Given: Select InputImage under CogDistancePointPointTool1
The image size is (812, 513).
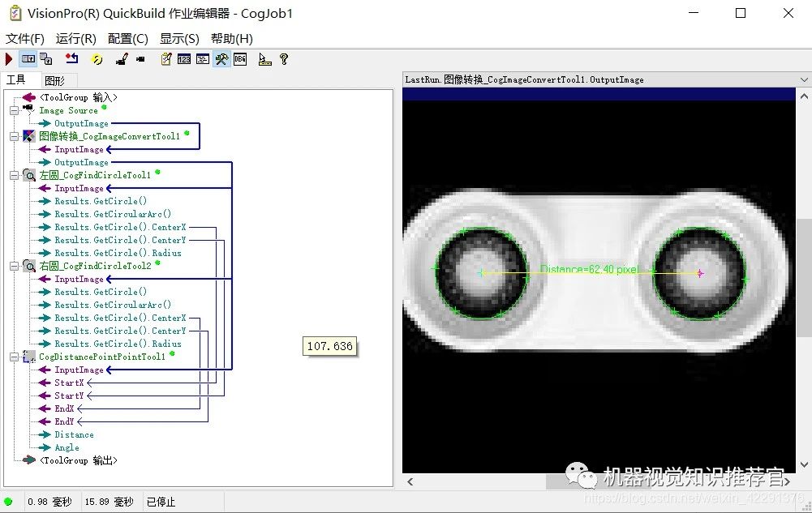Looking at the screenshot, I should (x=79, y=370).
